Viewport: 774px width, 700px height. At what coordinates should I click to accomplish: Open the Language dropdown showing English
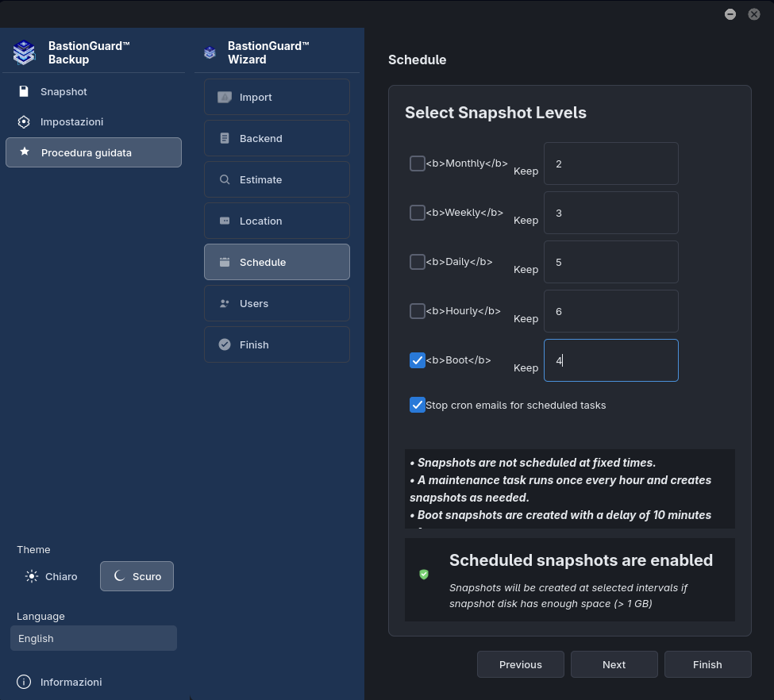click(94, 638)
